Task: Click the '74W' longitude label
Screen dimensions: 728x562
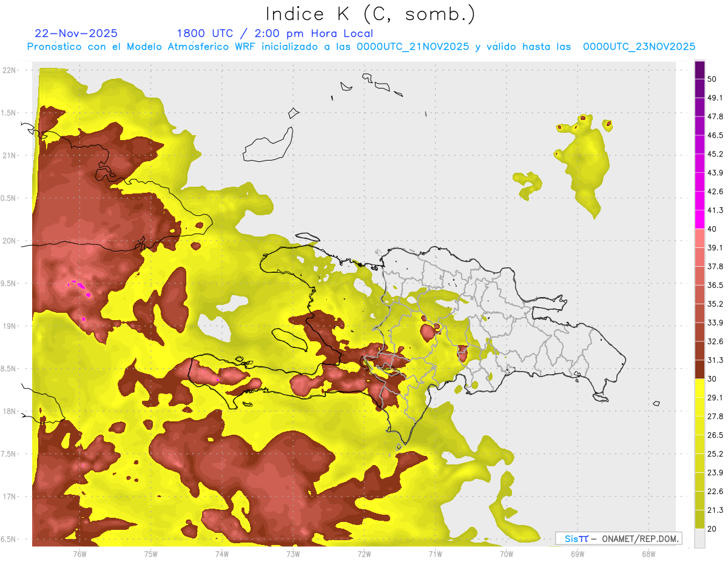Action: (x=222, y=554)
